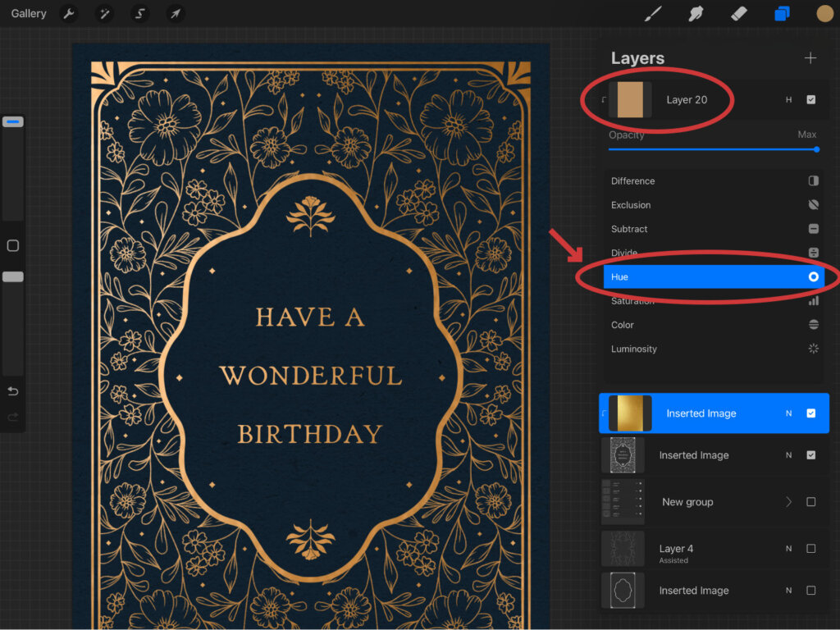Tap the undo arrow in sidebar
840x630 pixels.
pos(12,390)
